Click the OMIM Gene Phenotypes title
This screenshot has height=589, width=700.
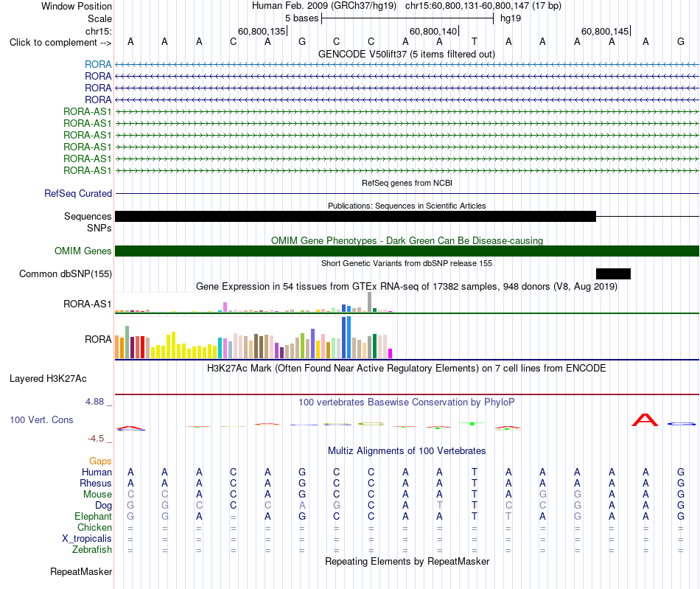click(407, 241)
